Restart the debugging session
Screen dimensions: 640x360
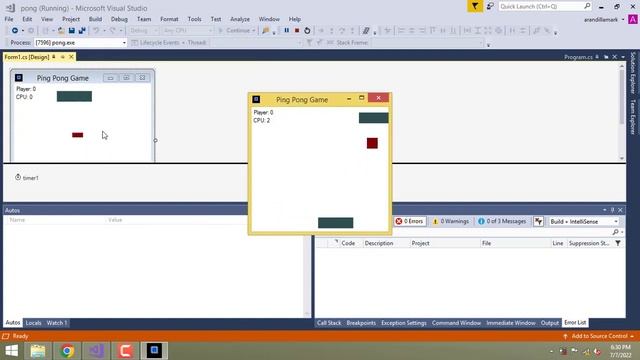[307, 31]
